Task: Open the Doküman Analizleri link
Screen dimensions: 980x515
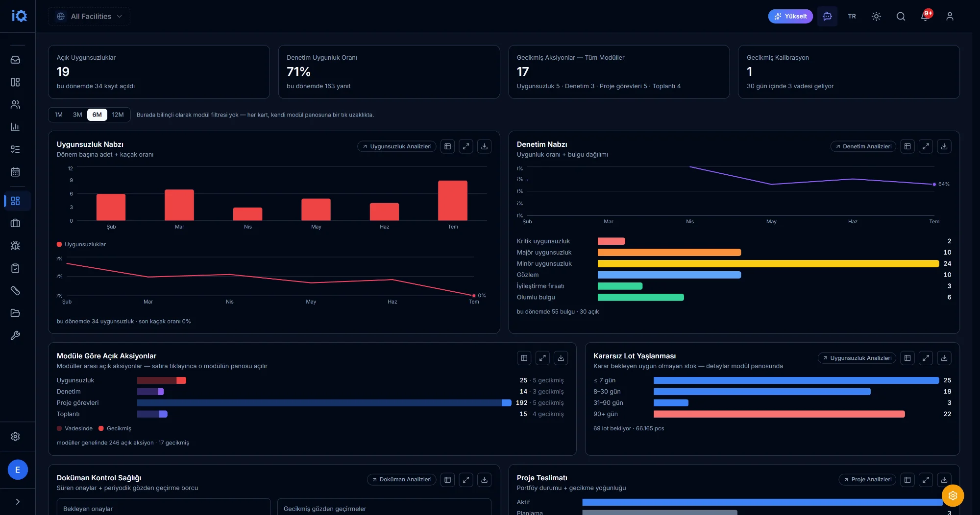Action: (x=402, y=480)
